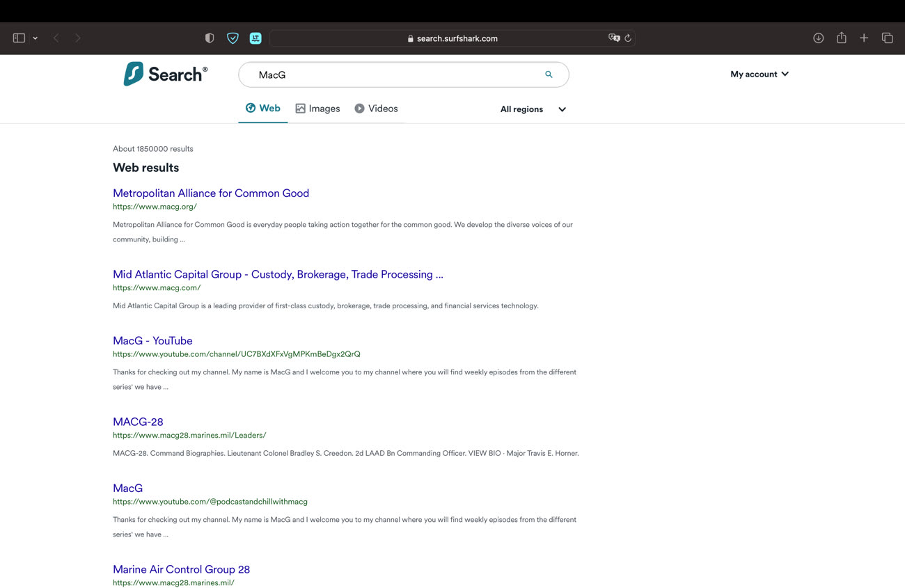This screenshot has width=905, height=588.
Task: Open the MacG - YouTube result
Action: [x=152, y=341]
